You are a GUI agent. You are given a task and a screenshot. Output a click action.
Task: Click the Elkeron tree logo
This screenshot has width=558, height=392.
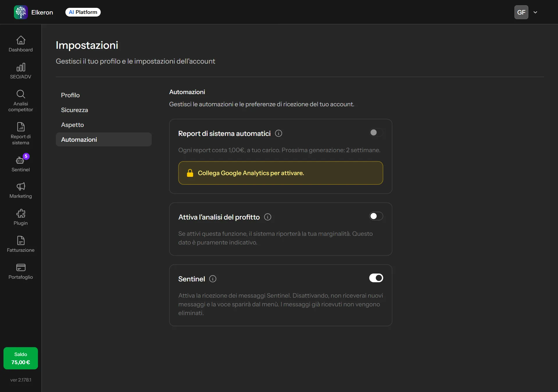coord(21,12)
